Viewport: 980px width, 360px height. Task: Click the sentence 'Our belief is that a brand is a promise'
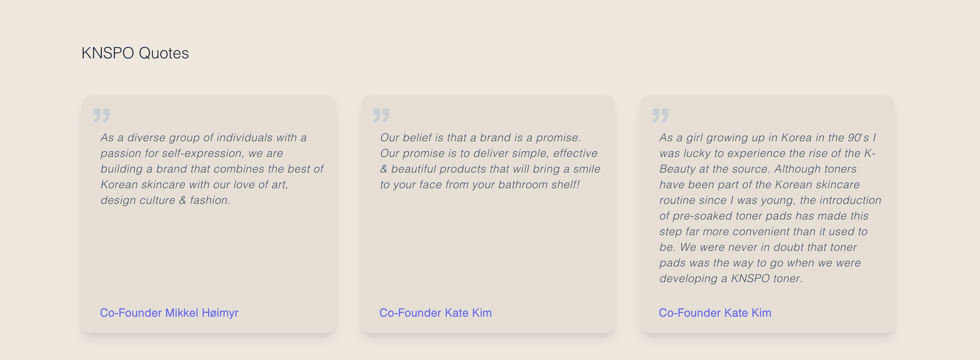click(480, 138)
